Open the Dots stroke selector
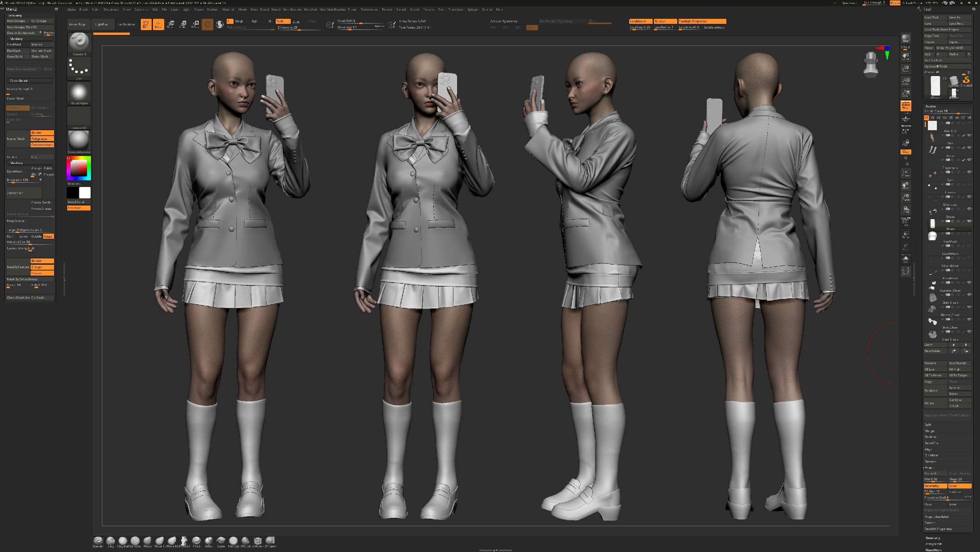The width and height of the screenshot is (980, 552). [79, 68]
